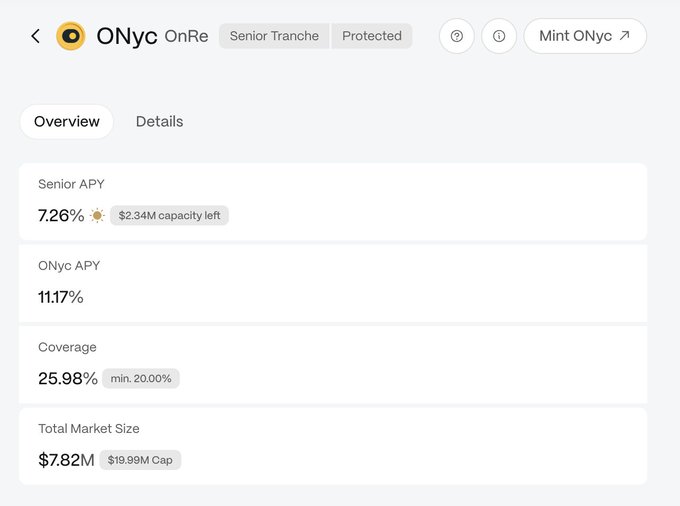Click the sun icon beside 7.26%
680x506 pixels.
(97, 215)
